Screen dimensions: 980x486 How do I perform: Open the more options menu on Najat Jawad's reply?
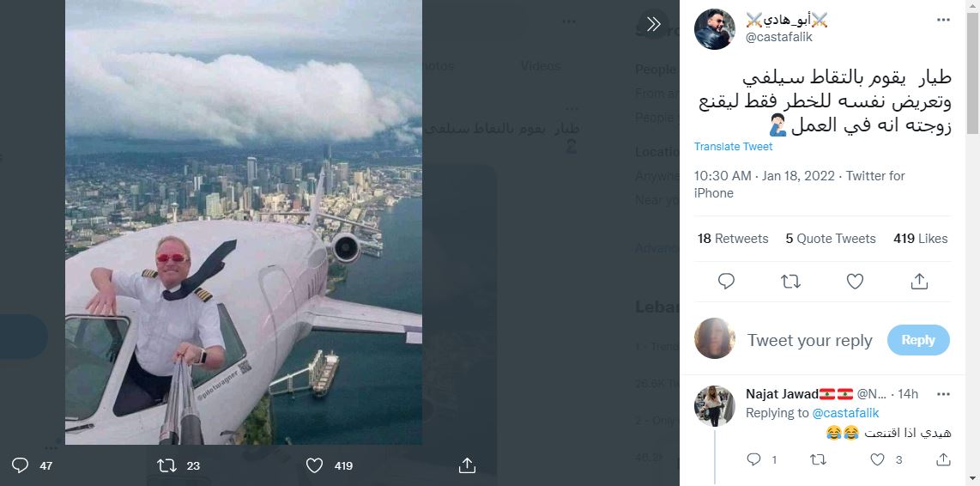point(943,394)
